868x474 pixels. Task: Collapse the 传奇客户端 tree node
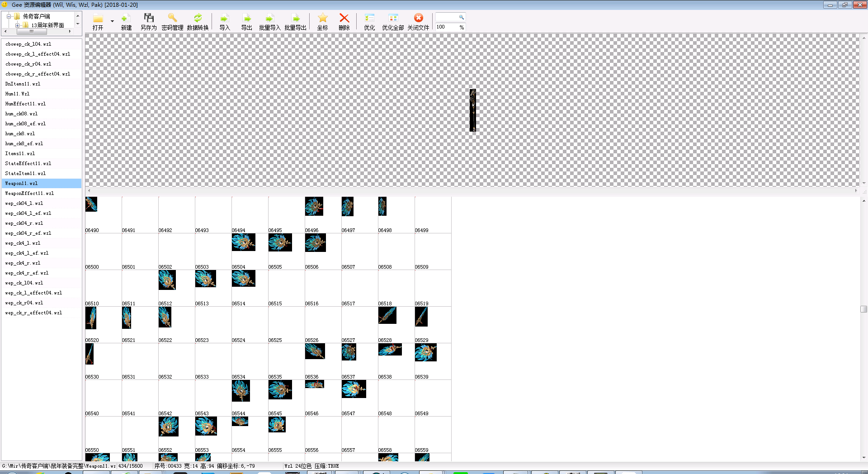click(x=9, y=16)
